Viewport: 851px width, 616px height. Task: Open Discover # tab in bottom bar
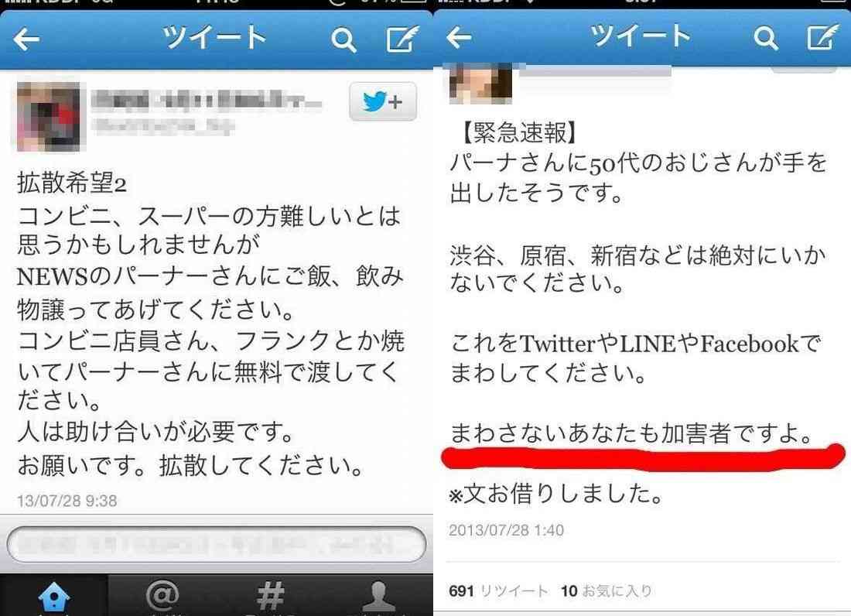pyautogui.click(x=270, y=596)
